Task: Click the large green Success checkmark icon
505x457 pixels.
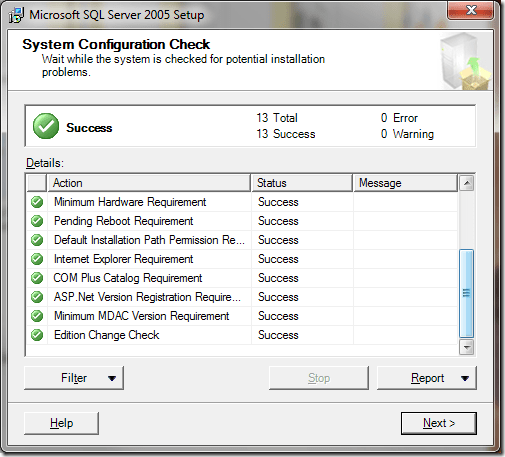Action: click(46, 126)
